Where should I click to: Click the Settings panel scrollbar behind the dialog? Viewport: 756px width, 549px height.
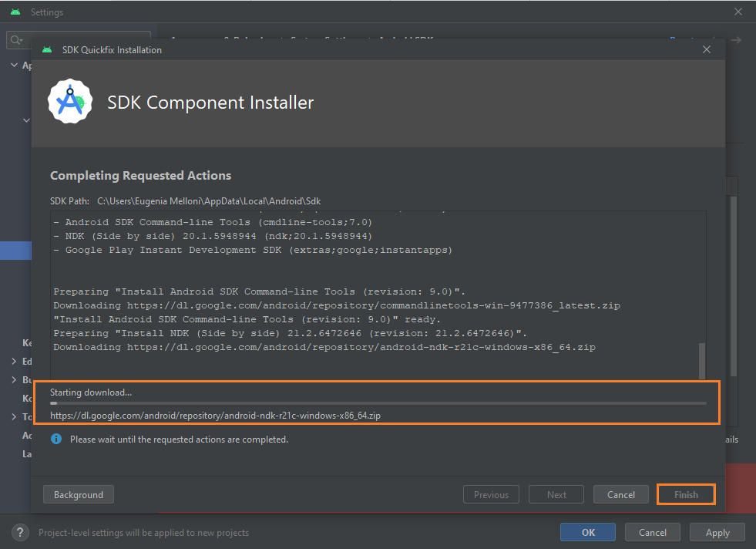point(734,285)
